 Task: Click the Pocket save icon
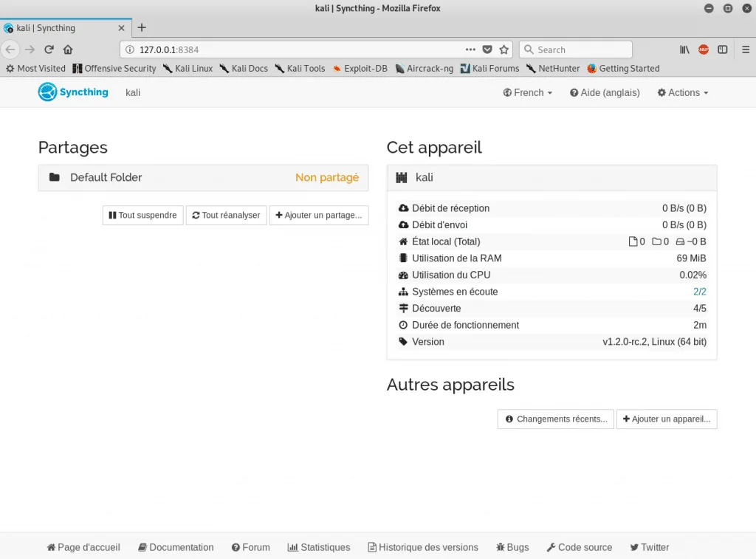click(x=487, y=49)
